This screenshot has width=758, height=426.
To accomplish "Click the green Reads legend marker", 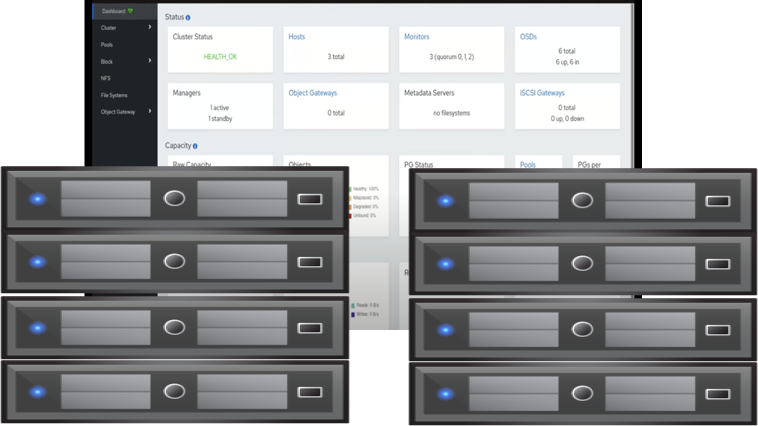I will 353,305.
